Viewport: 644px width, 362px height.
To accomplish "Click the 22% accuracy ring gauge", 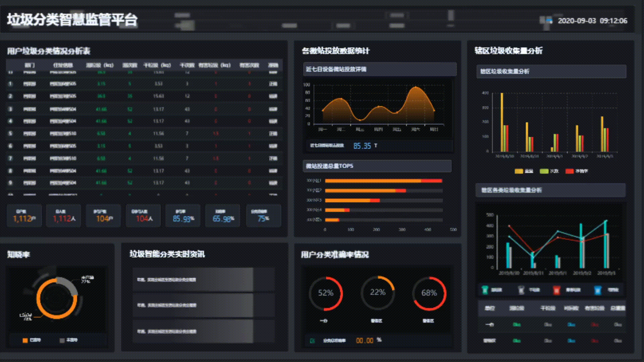I will point(378,293).
